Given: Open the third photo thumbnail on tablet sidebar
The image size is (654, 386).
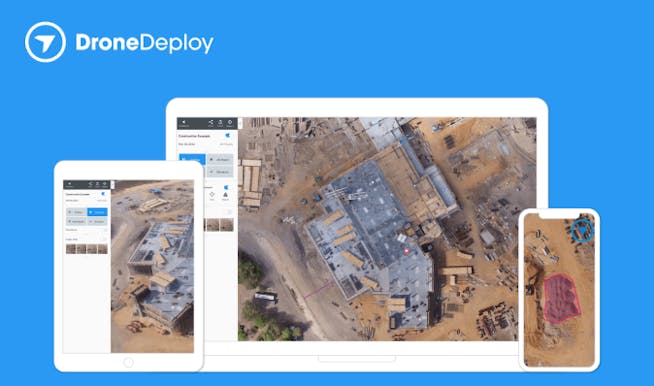Looking at the screenshot, I should click(92, 249).
